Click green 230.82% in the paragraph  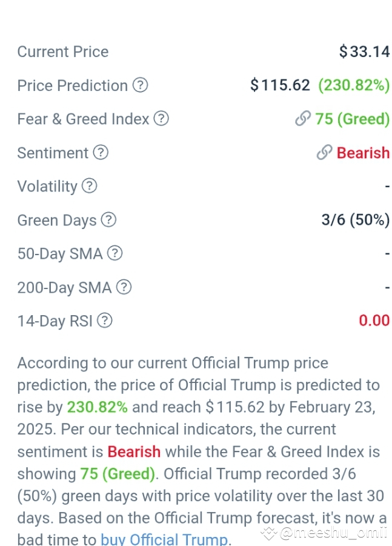[x=97, y=407]
